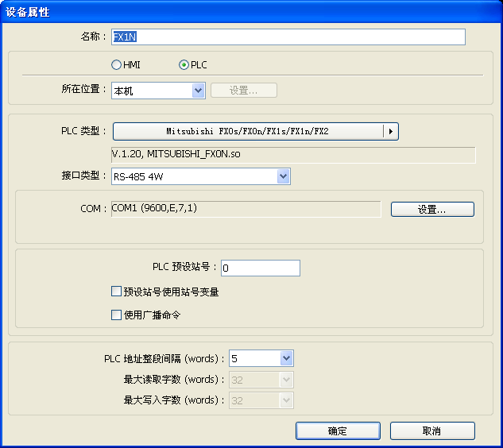This screenshot has height=448, width=503.
Task: Click the 最大读取字数 dropdown
Action: point(261,380)
